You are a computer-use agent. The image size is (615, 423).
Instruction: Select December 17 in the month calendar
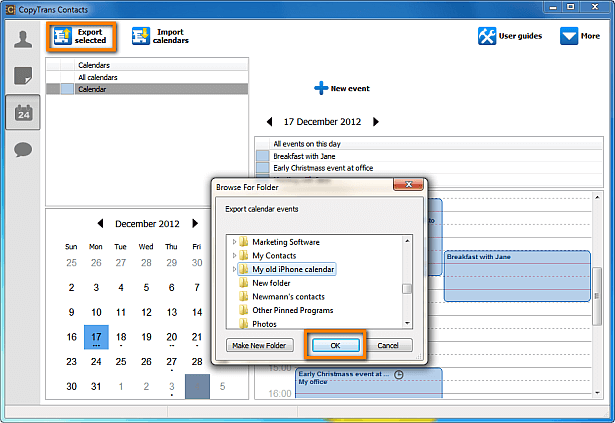96,337
